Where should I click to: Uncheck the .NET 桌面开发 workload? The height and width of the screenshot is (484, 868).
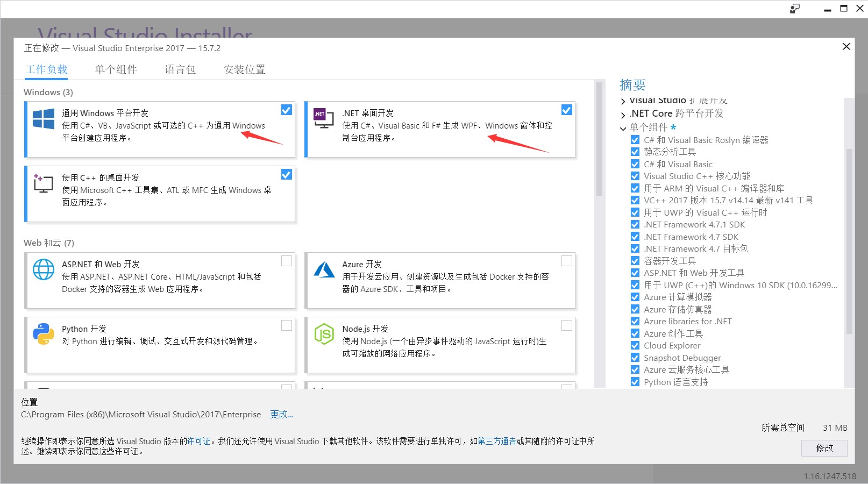tap(567, 110)
